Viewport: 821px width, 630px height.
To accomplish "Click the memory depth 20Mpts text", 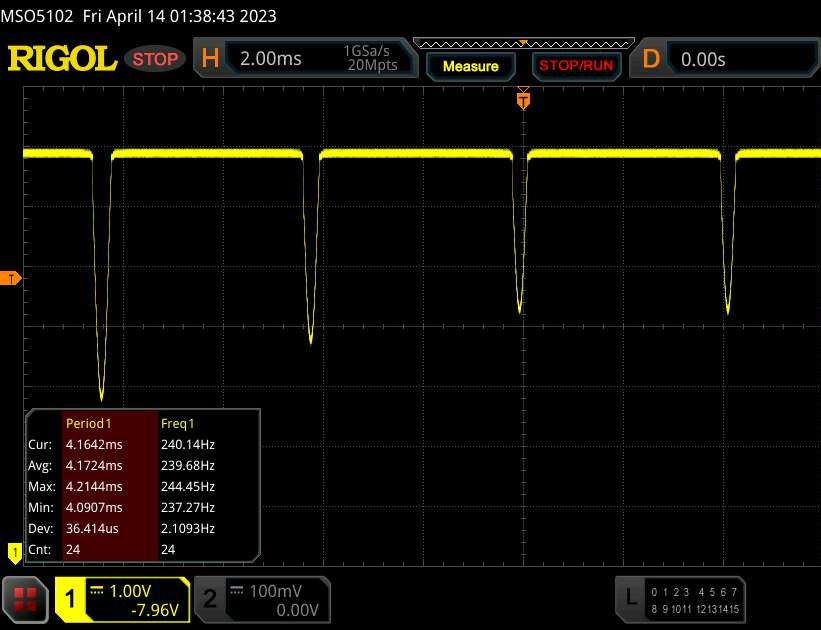I will point(373,65).
